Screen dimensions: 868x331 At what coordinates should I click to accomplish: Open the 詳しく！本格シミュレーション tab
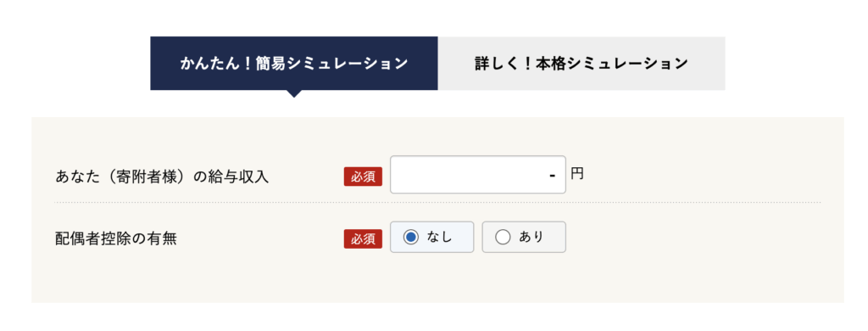pos(581,63)
